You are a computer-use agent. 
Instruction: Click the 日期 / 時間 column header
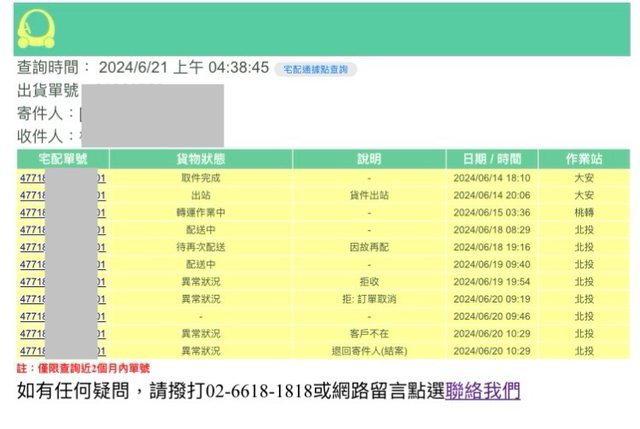click(491, 159)
